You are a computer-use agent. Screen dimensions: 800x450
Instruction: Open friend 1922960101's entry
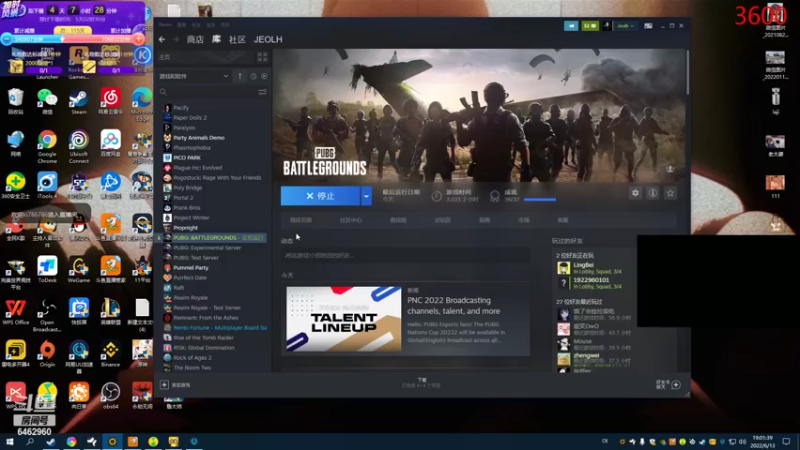pyautogui.click(x=591, y=283)
